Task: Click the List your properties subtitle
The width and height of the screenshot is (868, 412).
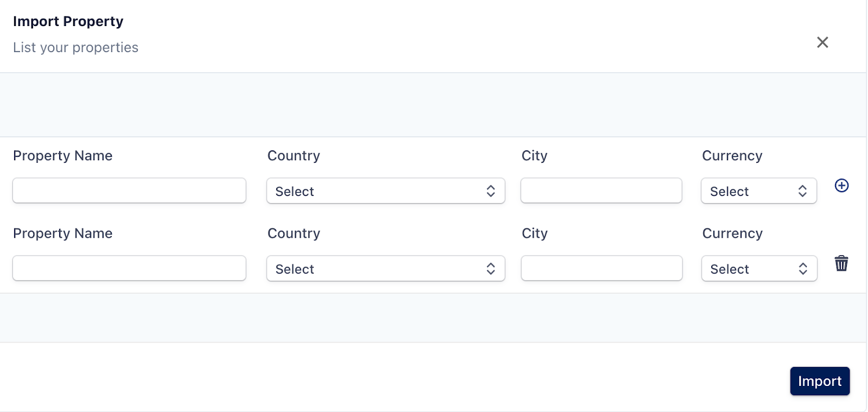Action: click(x=76, y=48)
